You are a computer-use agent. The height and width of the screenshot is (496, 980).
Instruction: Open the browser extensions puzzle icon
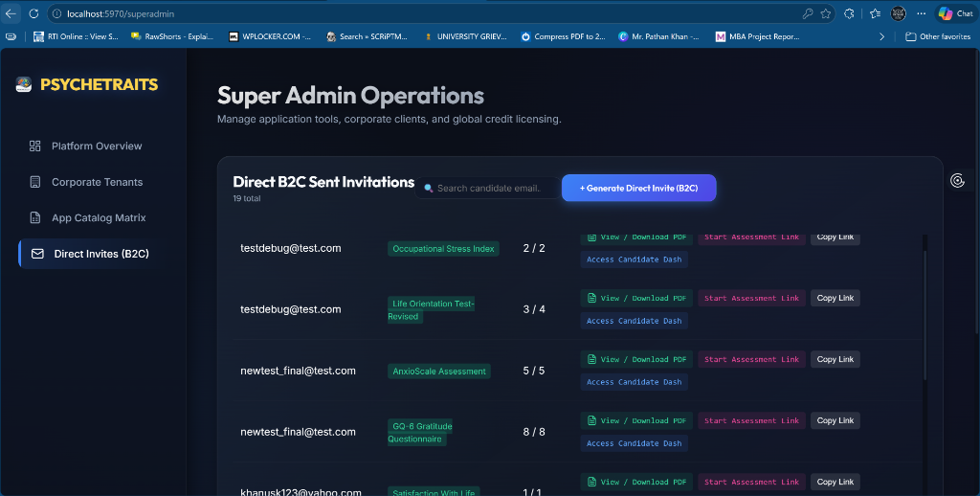pos(849,13)
